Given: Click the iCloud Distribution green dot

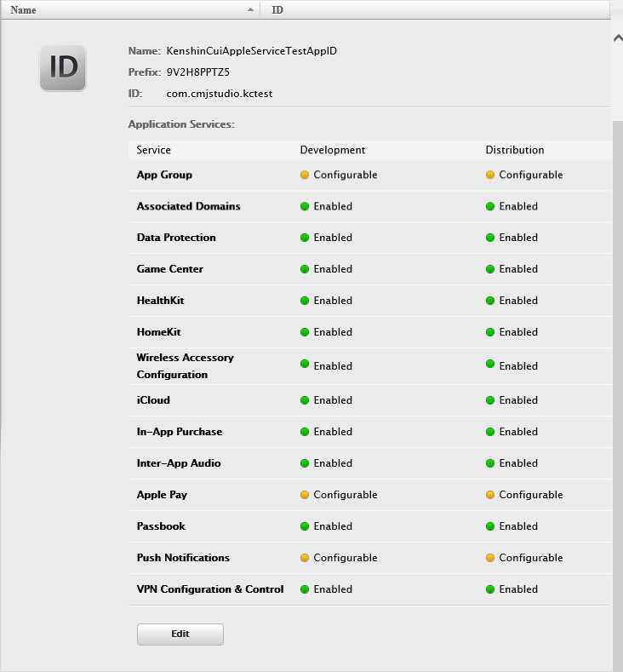Looking at the screenshot, I should [490, 400].
